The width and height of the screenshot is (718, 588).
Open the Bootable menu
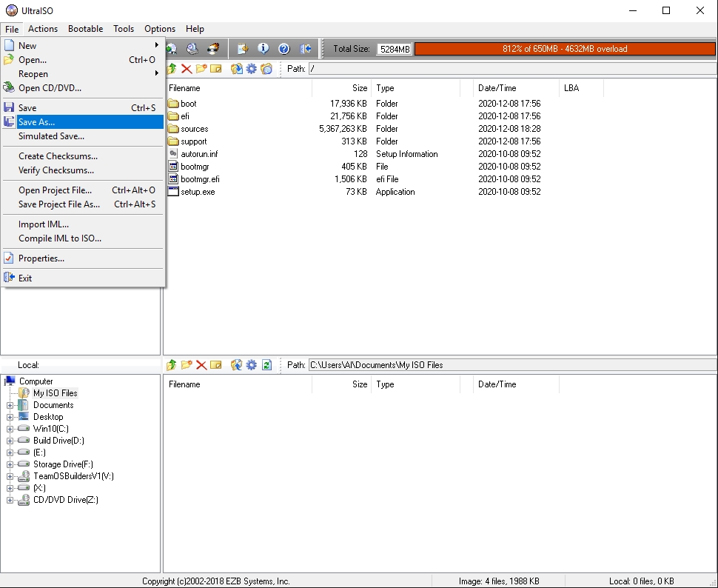(86, 29)
